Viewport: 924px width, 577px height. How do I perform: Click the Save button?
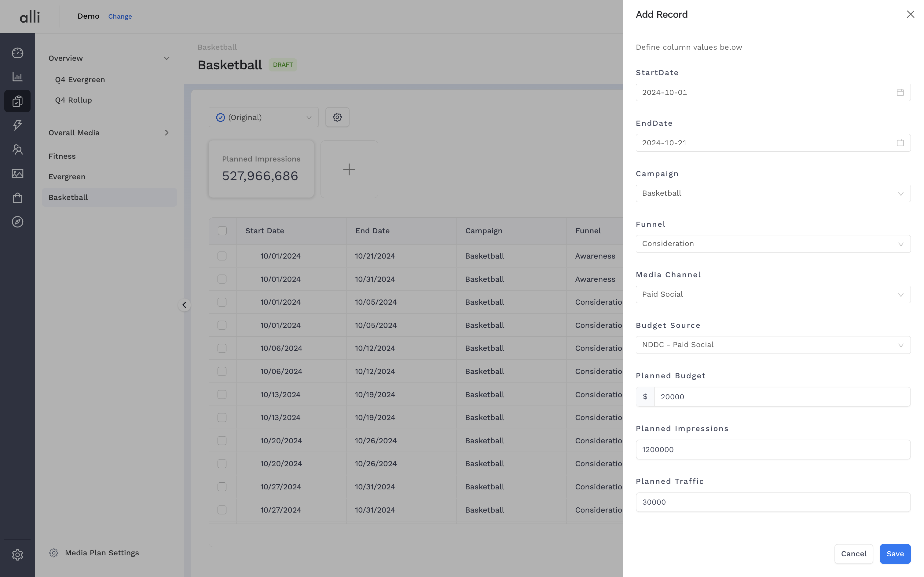(x=895, y=554)
